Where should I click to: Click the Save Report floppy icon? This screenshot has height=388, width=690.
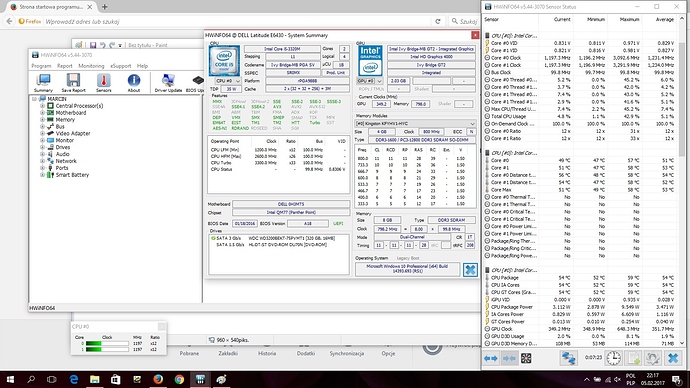(73, 83)
